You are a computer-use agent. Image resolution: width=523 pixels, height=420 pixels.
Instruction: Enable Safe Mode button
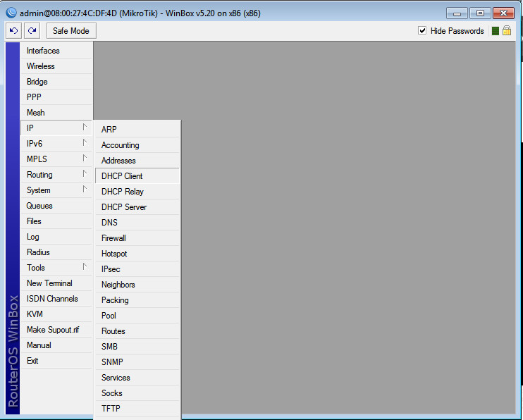click(x=71, y=31)
